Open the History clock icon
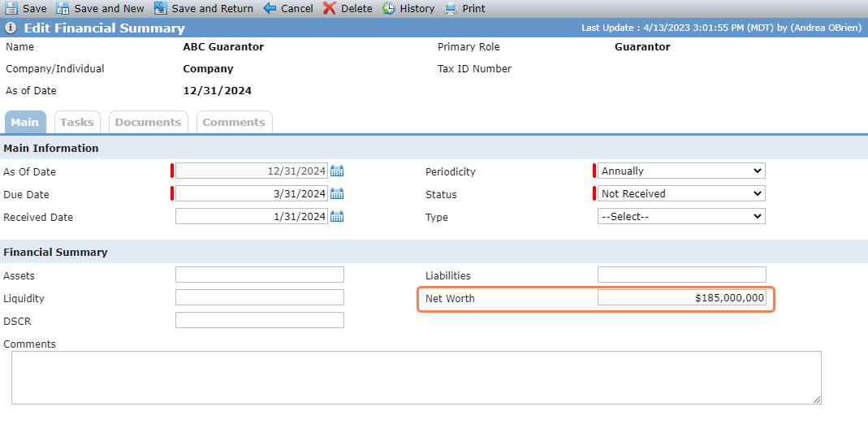The height and width of the screenshot is (424, 868). click(x=389, y=8)
